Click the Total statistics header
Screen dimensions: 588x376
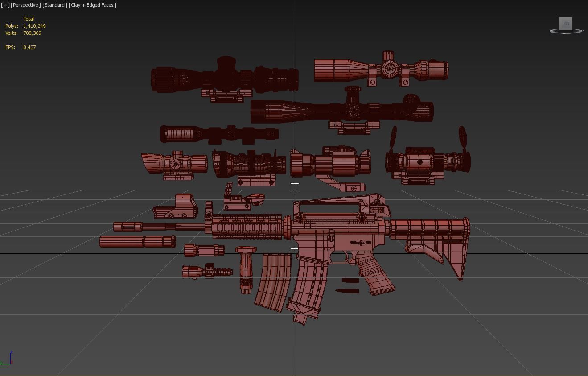[x=29, y=19]
